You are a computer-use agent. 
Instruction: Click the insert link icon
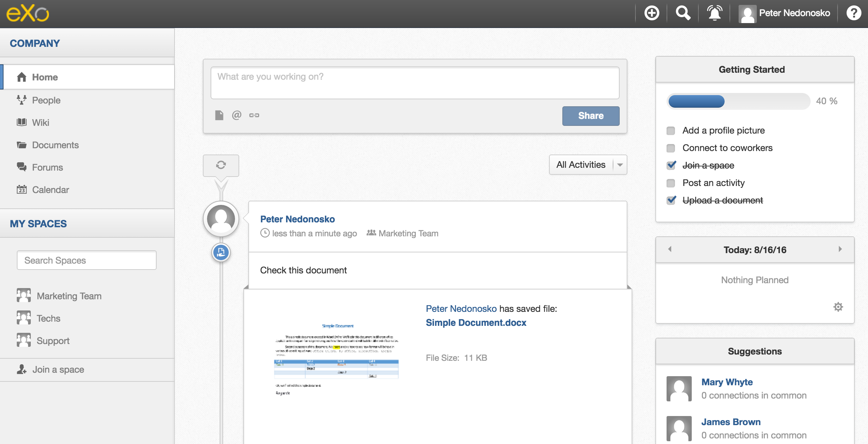point(254,116)
